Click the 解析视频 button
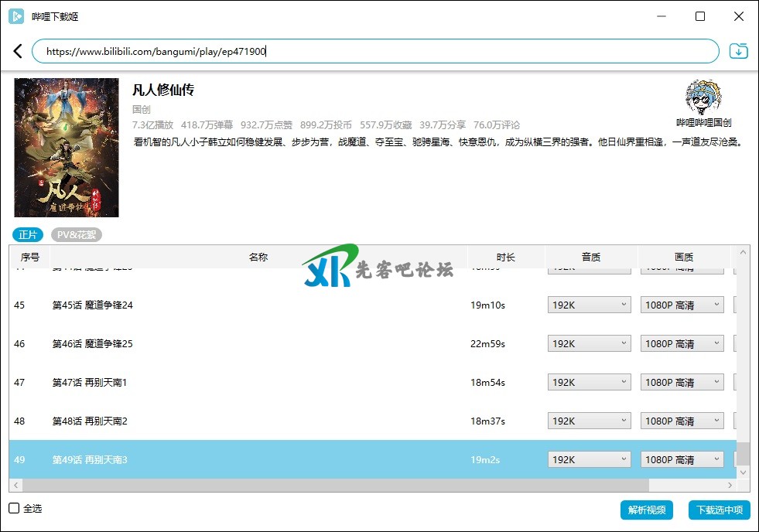Image resolution: width=759 pixels, height=532 pixels. (x=646, y=510)
